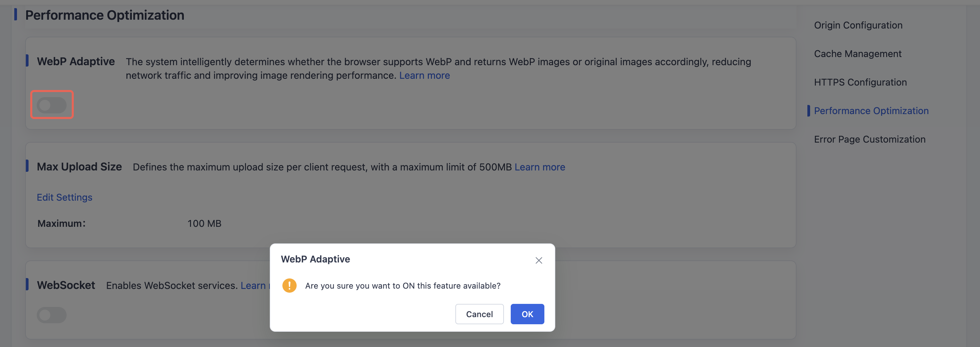The height and width of the screenshot is (347, 980).
Task: Jump to Origin Configuration section
Action: [858, 25]
